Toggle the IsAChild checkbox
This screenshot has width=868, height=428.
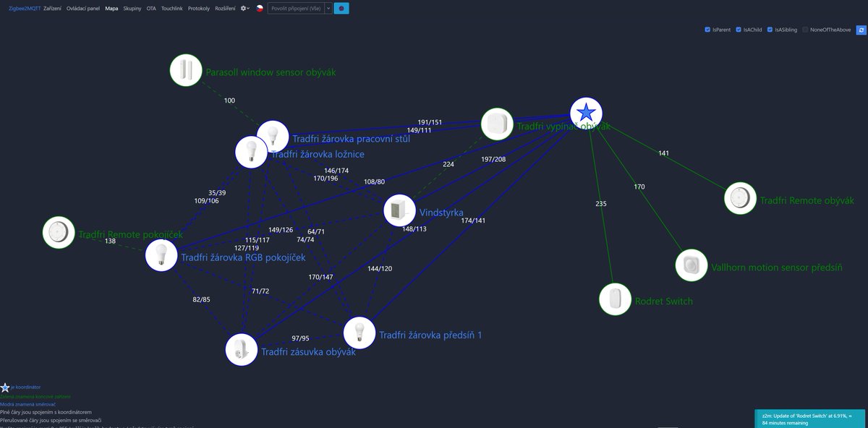[739, 30]
